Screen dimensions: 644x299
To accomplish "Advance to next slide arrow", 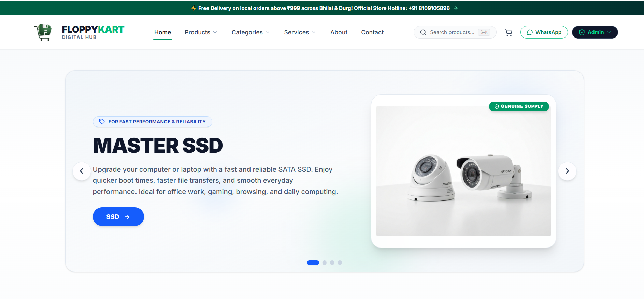I will point(567,171).
